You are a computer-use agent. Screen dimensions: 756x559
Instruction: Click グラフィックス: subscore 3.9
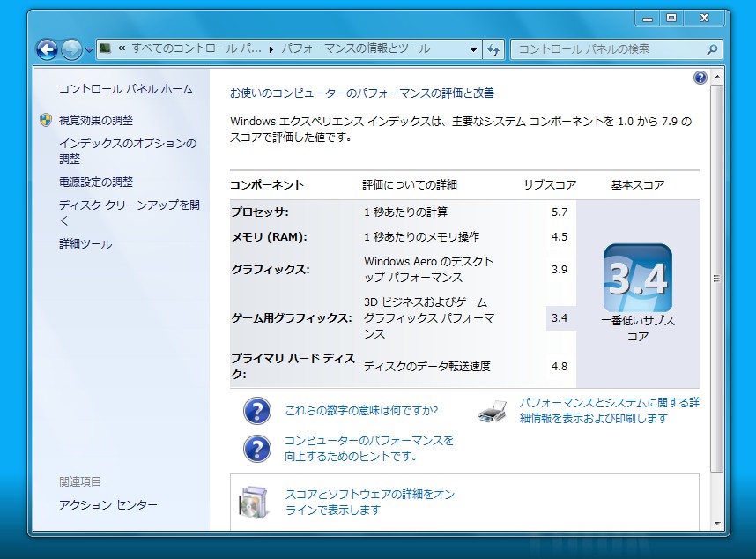point(560,270)
